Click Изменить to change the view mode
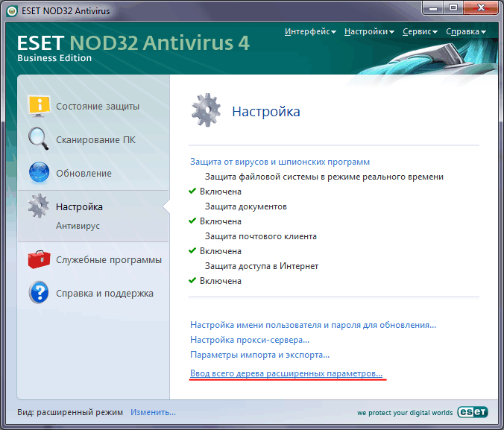Screen dimensions: 504x430 click(x=154, y=412)
